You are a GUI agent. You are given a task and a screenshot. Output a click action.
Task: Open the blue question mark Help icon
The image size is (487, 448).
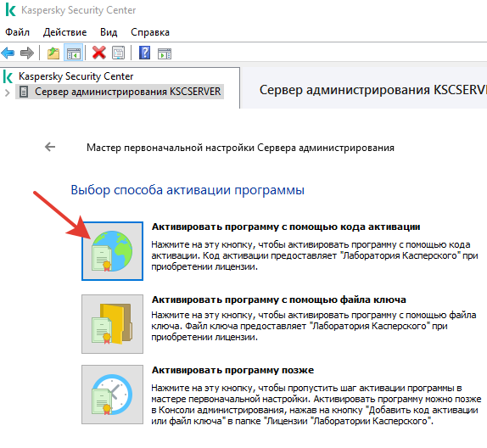144,53
